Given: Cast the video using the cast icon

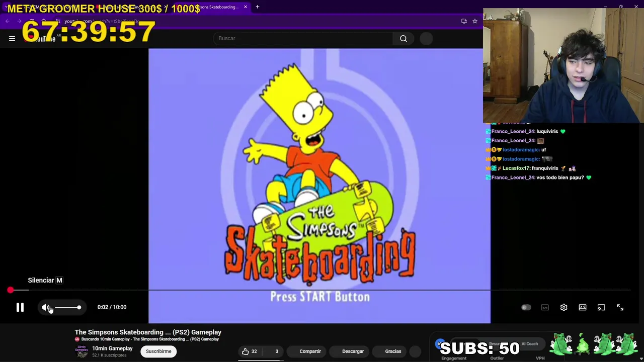Looking at the screenshot, I should tap(601, 307).
